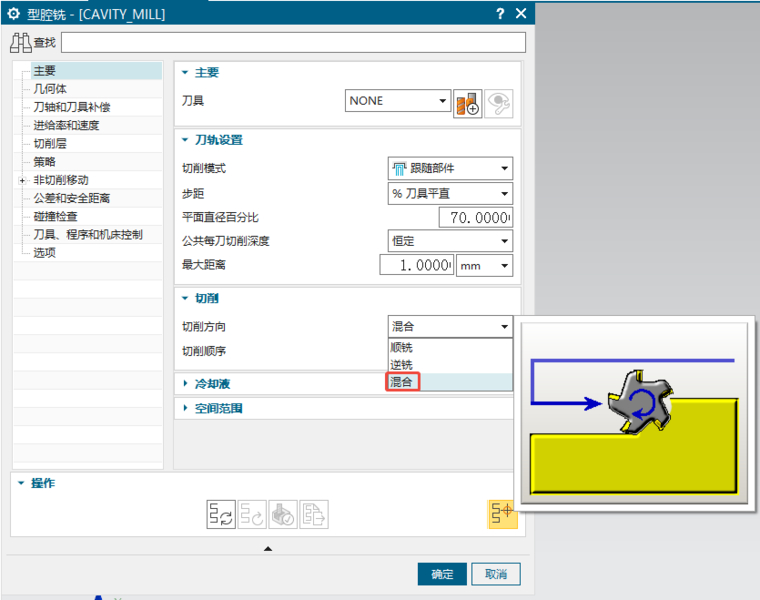Choose 逆铣 from the dropdown list

tap(450, 365)
